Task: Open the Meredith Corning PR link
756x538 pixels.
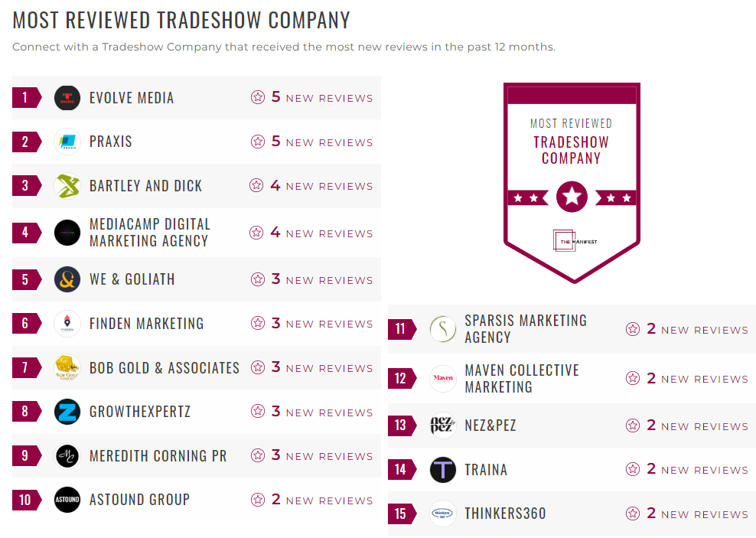Action: [x=158, y=456]
